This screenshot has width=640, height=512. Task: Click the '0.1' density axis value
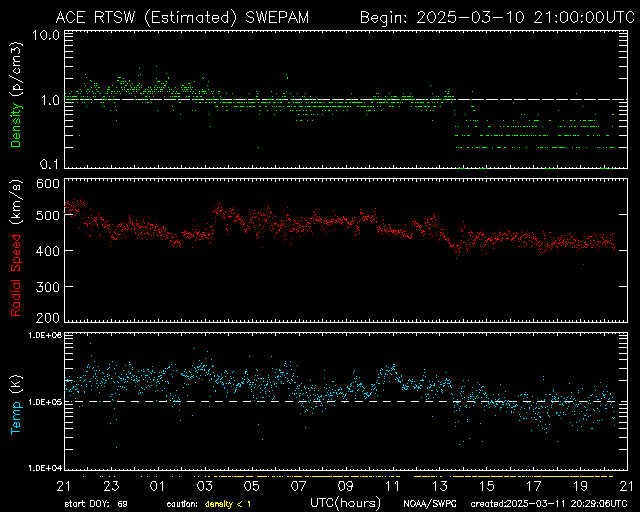pyautogui.click(x=51, y=164)
